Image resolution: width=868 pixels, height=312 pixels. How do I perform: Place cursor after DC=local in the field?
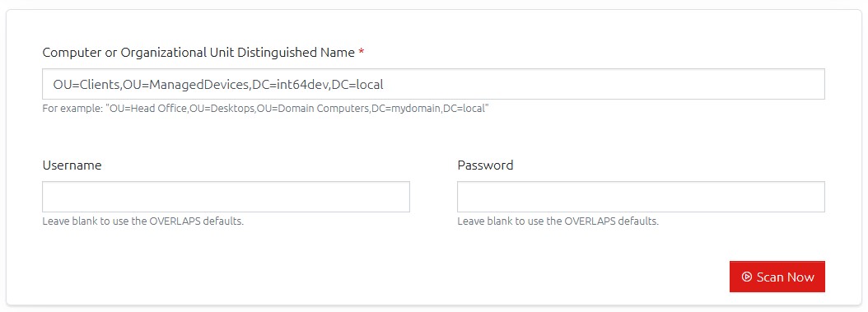[x=385, y=85]
